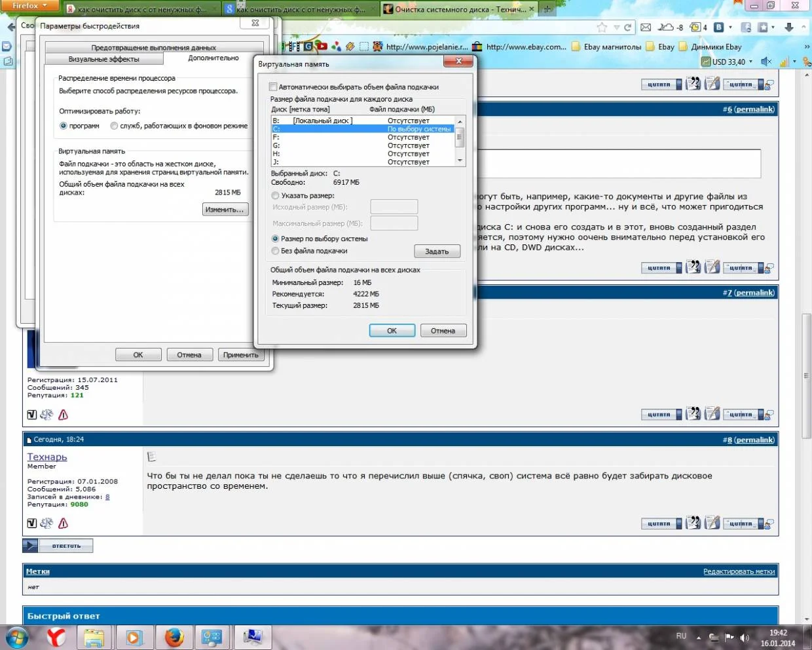
Task: Open the www.ebay.com bookmark
Action: click(519, 47)
